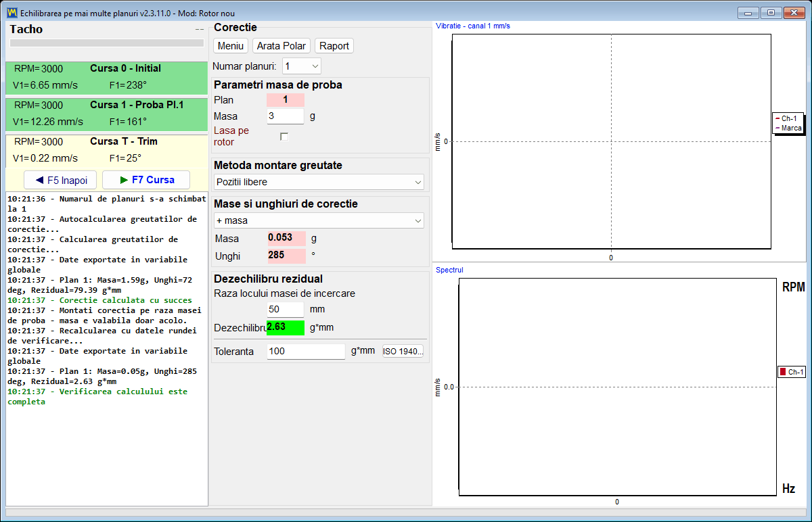Edit the trial mass radius field 50
The height and width of the screenshot is (522, 812).
(x=286, y=309)
